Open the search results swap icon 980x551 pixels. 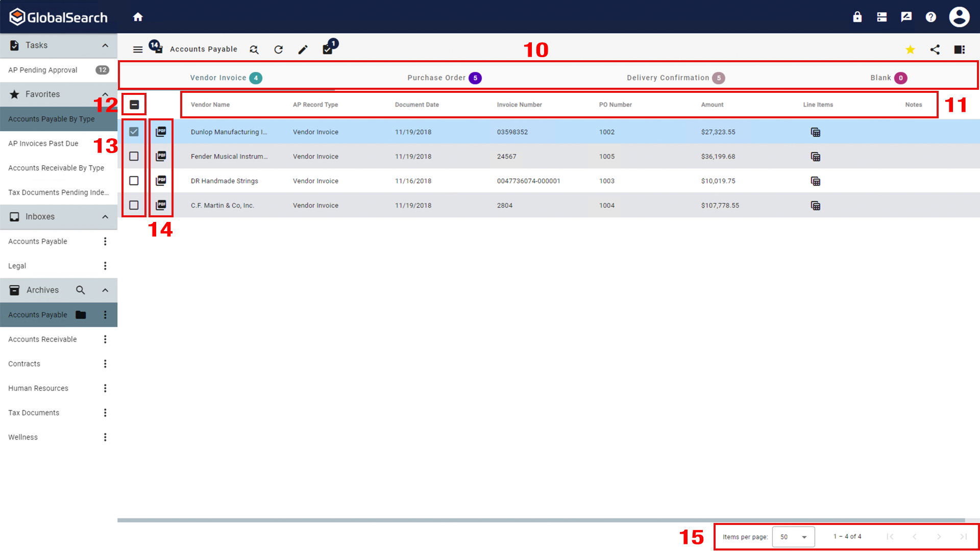pos(254,49)
